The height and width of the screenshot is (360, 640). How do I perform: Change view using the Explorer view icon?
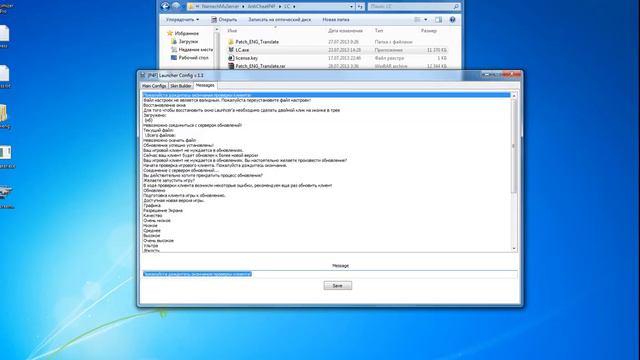coord(417,20)
